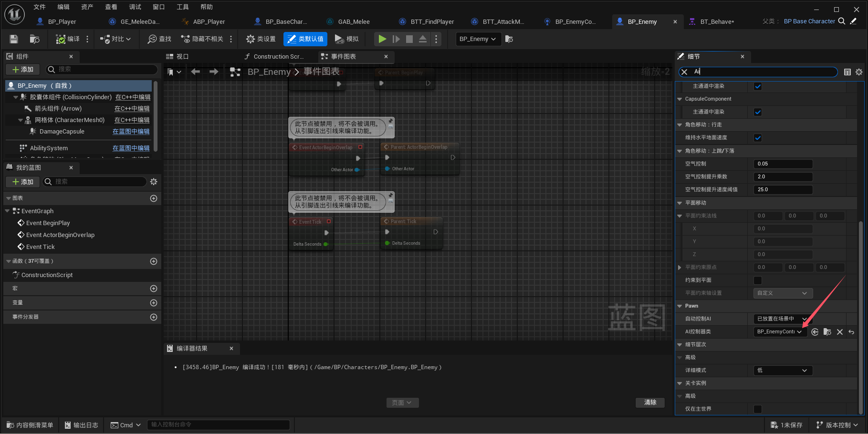Toggle Hide Unrelated (隐藏不相关) nodes

[x=202, y=39]
